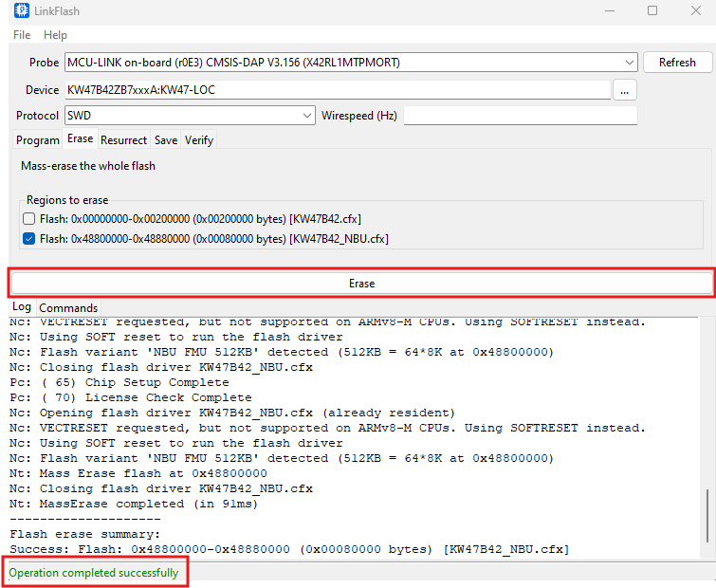
Task: Select the Erase tab
Action: pos(81,139)
